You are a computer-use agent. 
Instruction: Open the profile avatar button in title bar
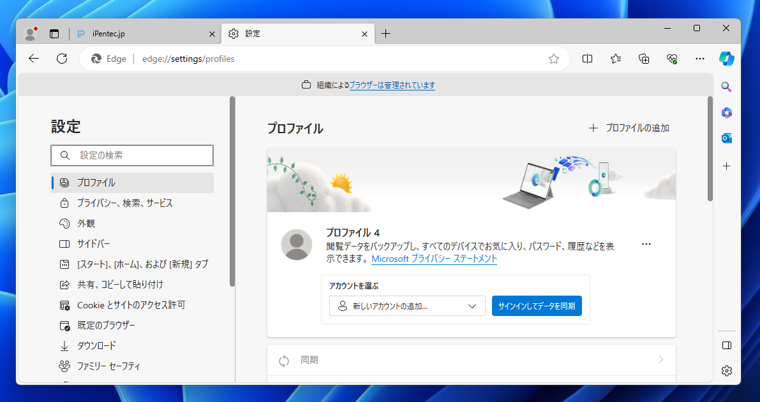point(31,34)
